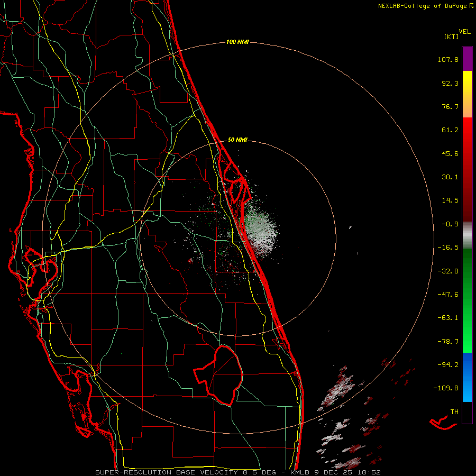The height and width of the screenshot is (476, 476).
Task: Click the -32.0 legend value
Action: [448, 271]
